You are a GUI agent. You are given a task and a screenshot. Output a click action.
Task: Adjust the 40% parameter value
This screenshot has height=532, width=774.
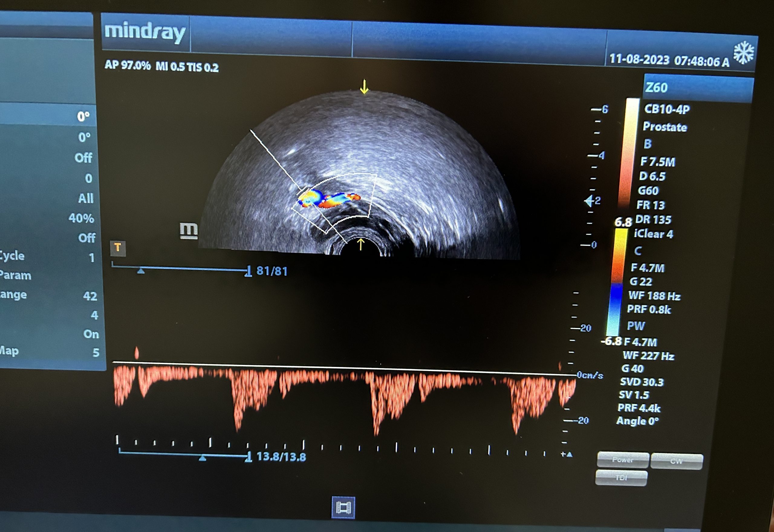(81, 218)
